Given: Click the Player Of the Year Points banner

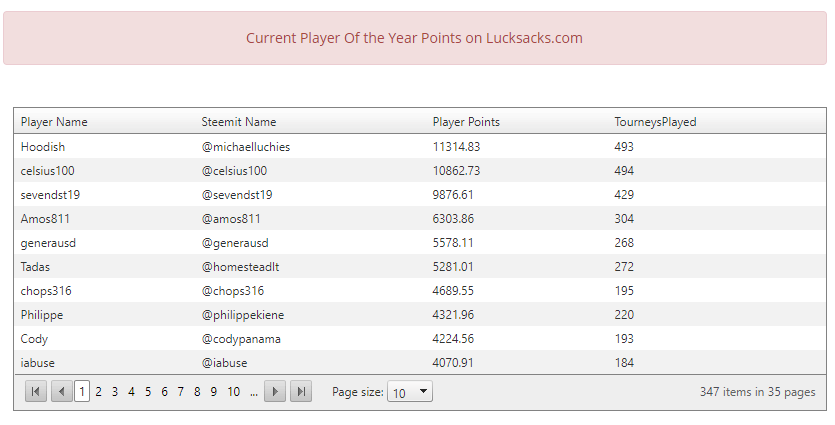Looking at the screenshot, I should (x=414, y=38).
